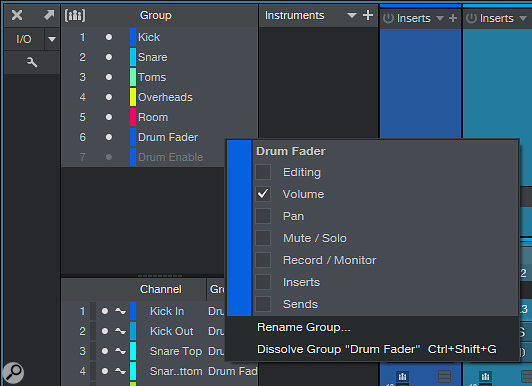Close the console panel with the X icon

[x=17, y=15]
